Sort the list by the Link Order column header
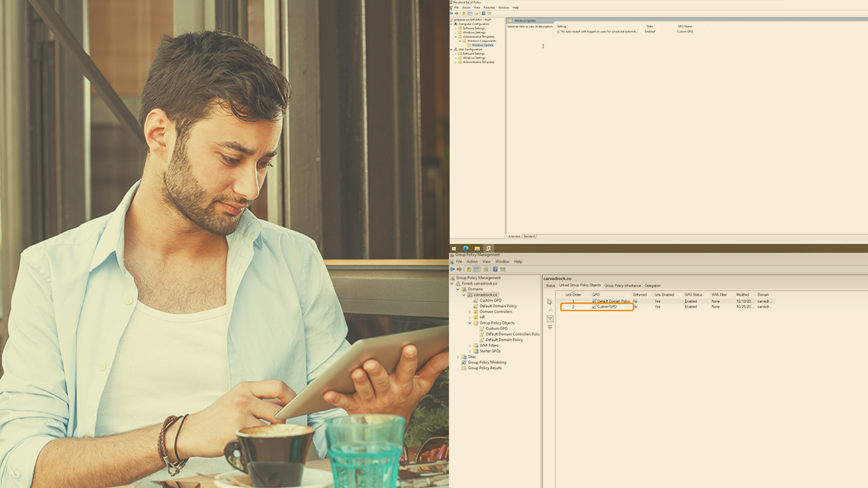This screenshot has width=868, height=488. (x=573, y=295)
